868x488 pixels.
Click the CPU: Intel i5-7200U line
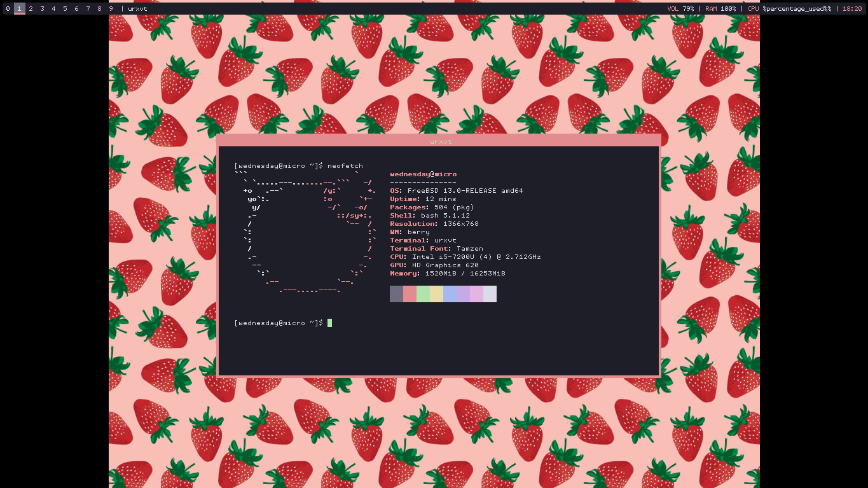click(x=465, y=257)
